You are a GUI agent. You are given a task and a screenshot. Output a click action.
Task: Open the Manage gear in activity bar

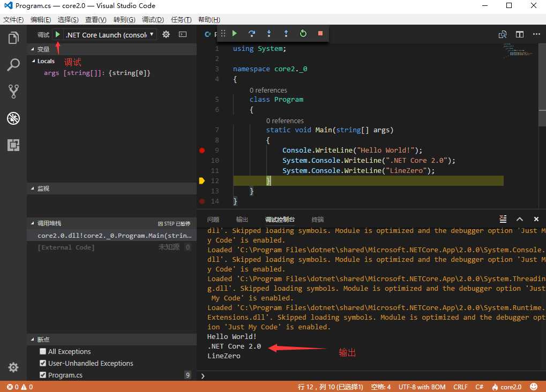click(13, 367)
